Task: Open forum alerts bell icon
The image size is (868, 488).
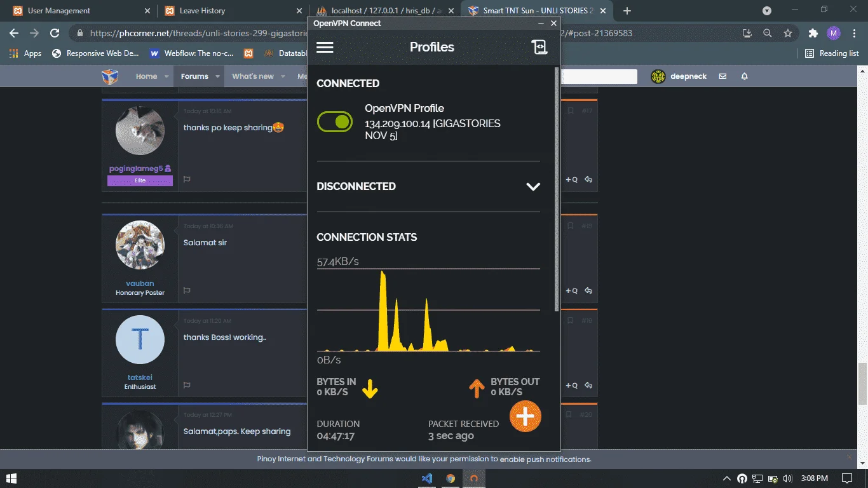Action: (744, 76)
